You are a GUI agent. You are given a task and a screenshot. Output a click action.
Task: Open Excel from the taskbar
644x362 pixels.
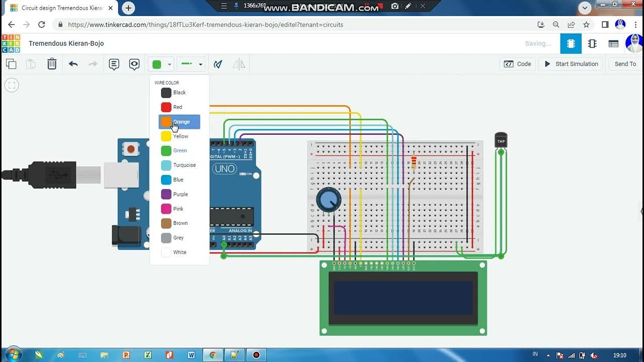(x=148, y=355)
